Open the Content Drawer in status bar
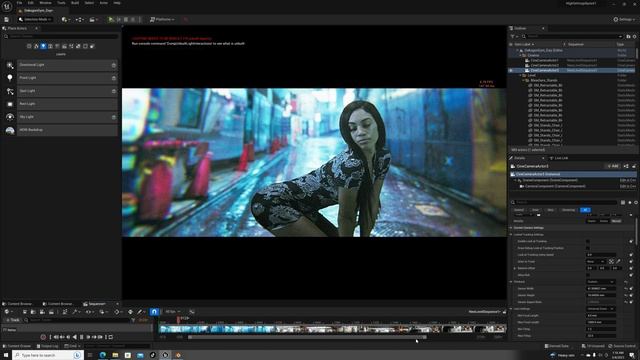Image resolution: width=640 pixels, height=360 pixels. pyautogui.click(x=17, y=346)
